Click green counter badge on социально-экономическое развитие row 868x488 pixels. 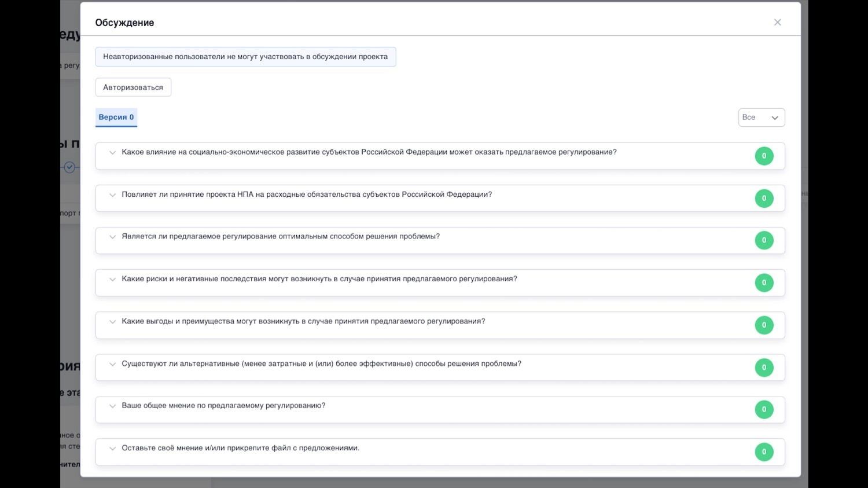point(764,156)
